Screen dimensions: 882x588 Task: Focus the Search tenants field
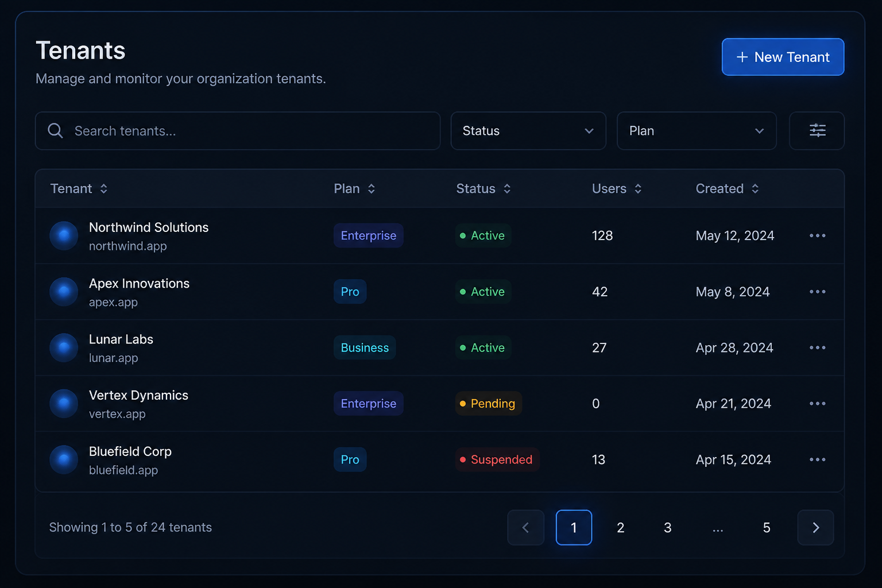pos(238,131)
